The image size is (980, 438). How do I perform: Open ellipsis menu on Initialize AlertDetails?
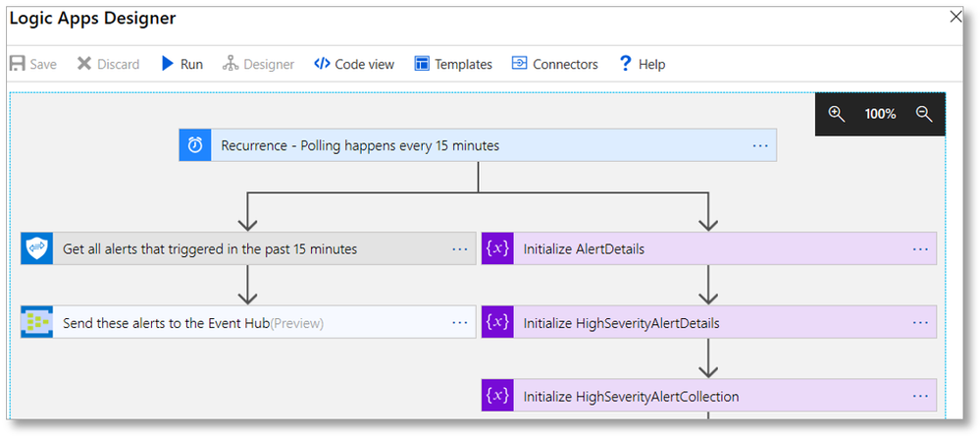920,249
